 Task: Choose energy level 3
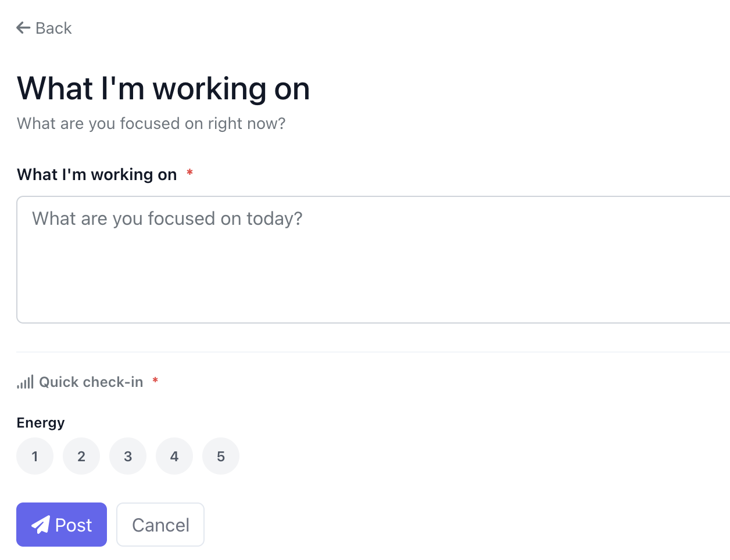point(128,456)
